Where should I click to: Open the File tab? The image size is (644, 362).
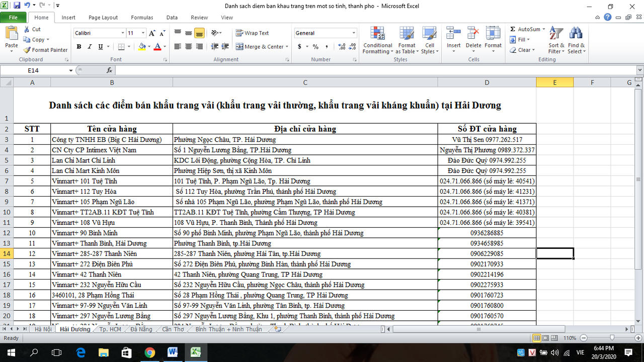(x=13, y=18)
